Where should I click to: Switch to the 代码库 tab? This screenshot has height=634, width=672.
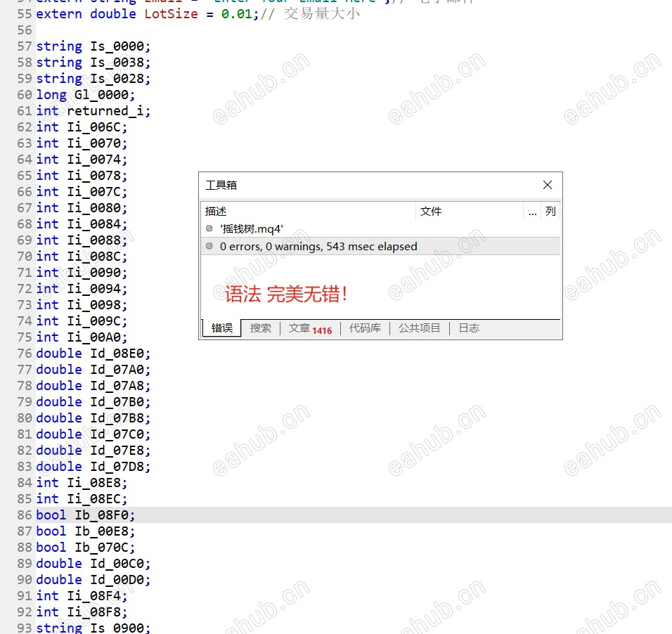tap(365, 328)
